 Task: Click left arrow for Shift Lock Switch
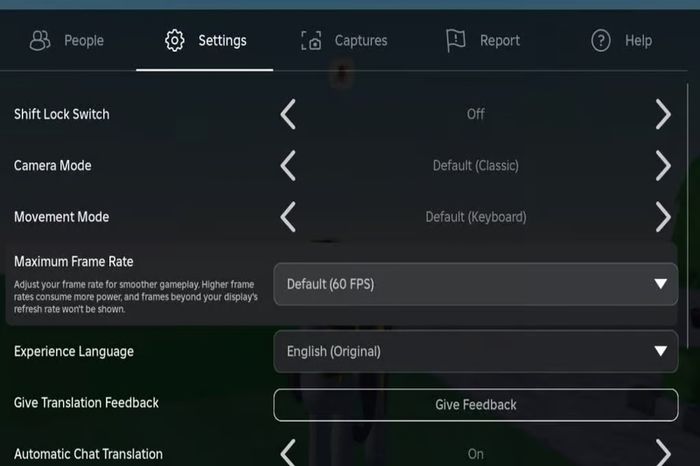click(288, 114)
